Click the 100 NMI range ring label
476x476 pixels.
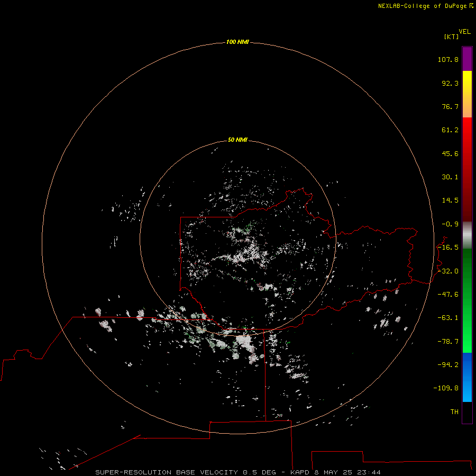coord(237,42)
